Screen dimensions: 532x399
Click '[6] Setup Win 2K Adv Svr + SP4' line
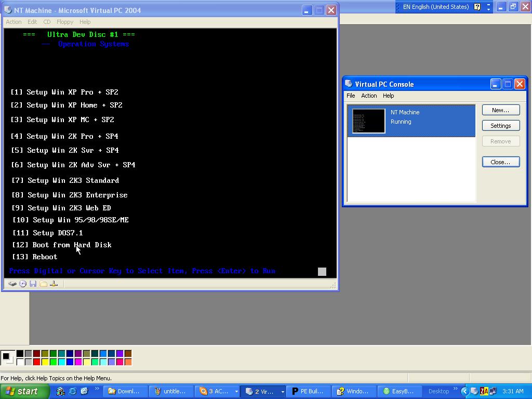tap(73, 165)
